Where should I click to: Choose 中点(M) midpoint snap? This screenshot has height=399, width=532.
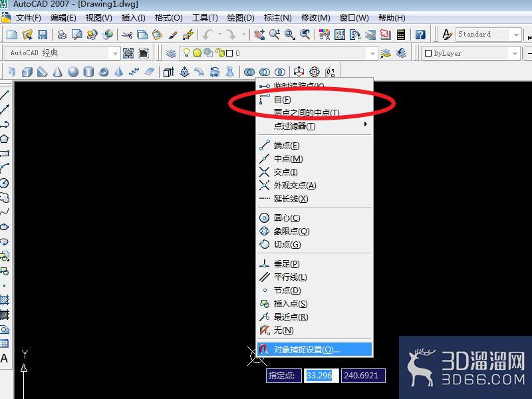315,159
